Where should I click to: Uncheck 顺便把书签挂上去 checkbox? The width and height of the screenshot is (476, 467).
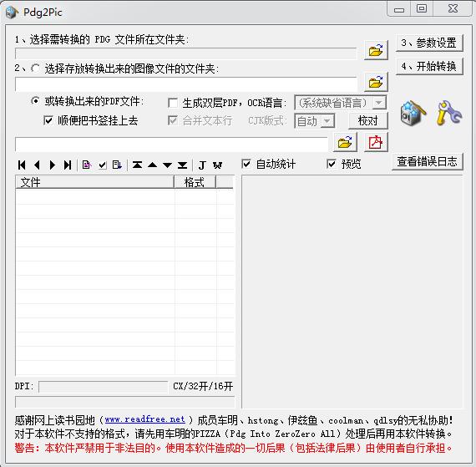pyautogui.click(x=48, y=120)
